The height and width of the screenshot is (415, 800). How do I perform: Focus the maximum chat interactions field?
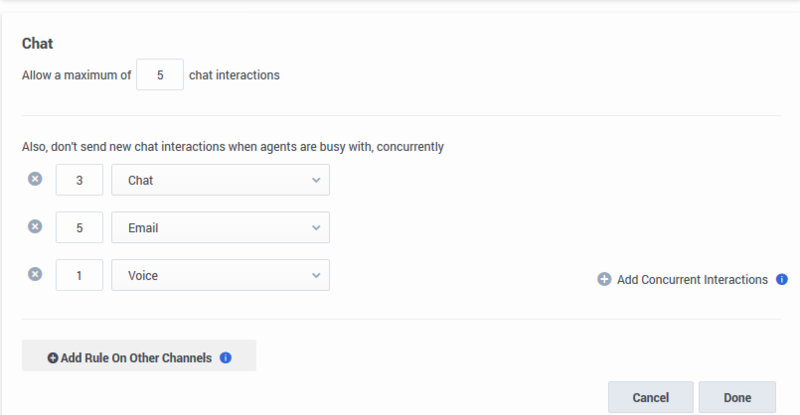160,75
